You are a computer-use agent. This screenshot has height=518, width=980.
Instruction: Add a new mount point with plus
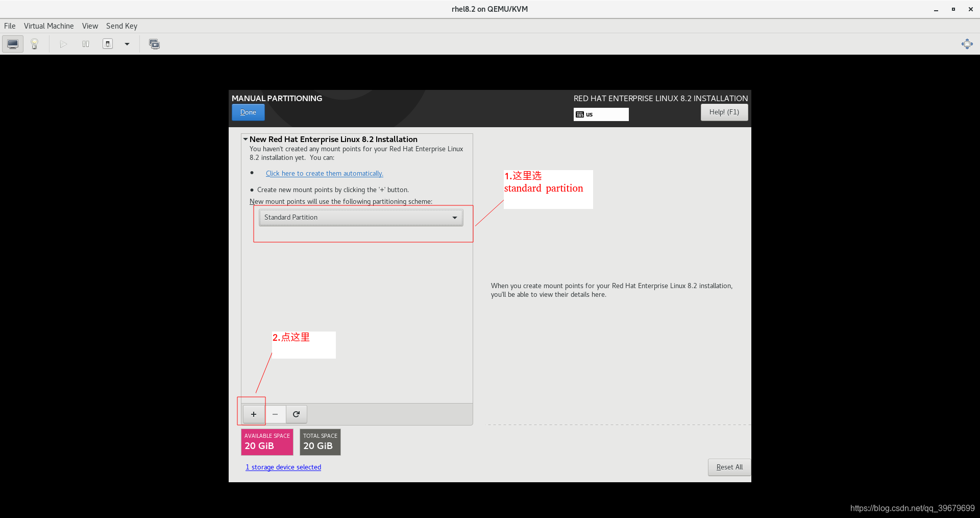[254, 414]
